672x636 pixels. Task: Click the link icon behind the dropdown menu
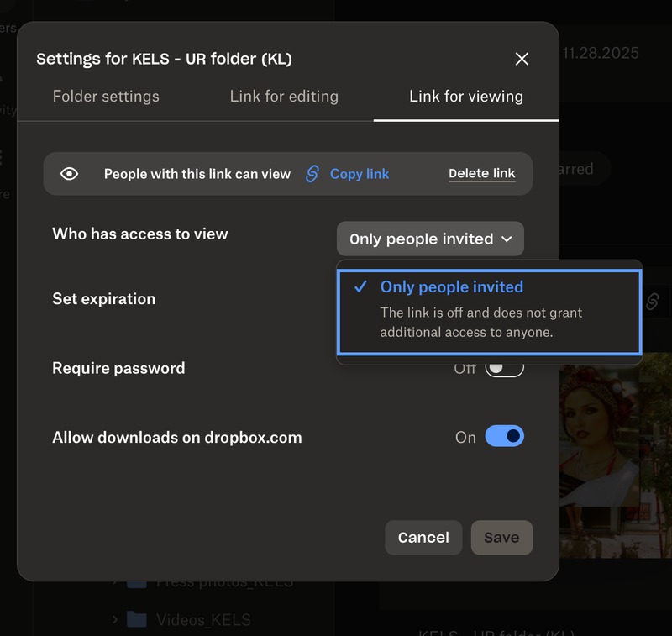point(653,302)
